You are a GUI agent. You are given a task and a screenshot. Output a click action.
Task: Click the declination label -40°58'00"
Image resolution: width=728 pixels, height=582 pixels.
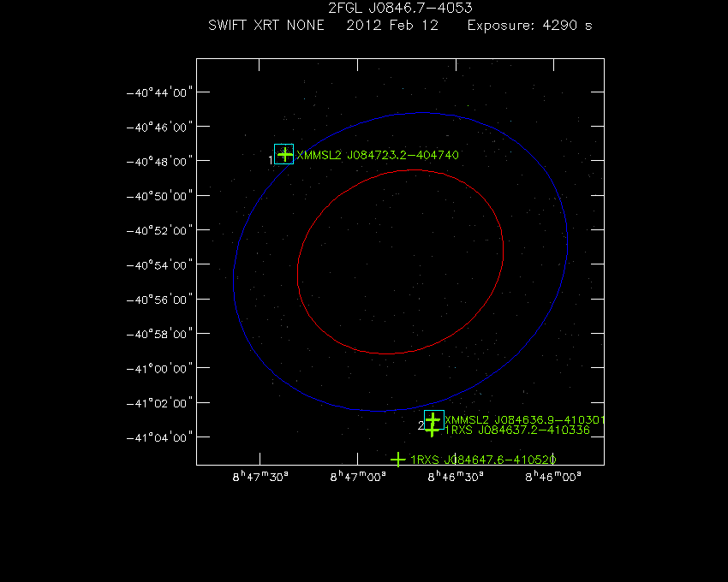pos(159,334)
